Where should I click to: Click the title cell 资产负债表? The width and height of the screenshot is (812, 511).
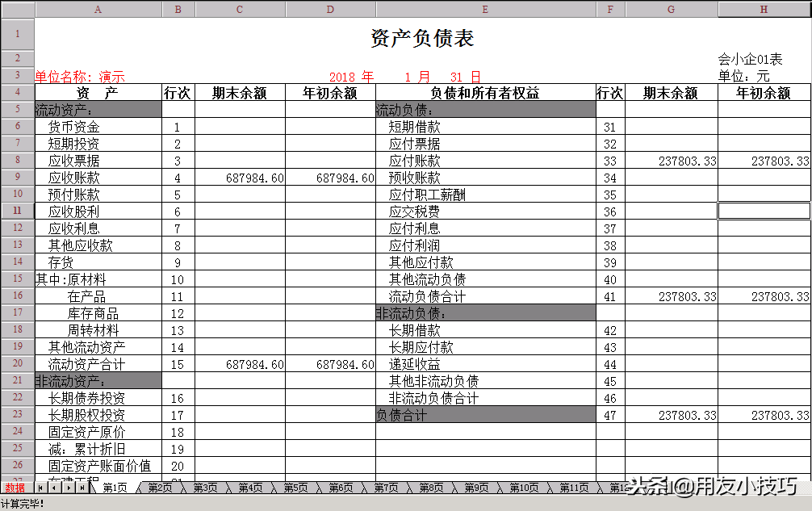pyautogui.click(x=422, y=38)
